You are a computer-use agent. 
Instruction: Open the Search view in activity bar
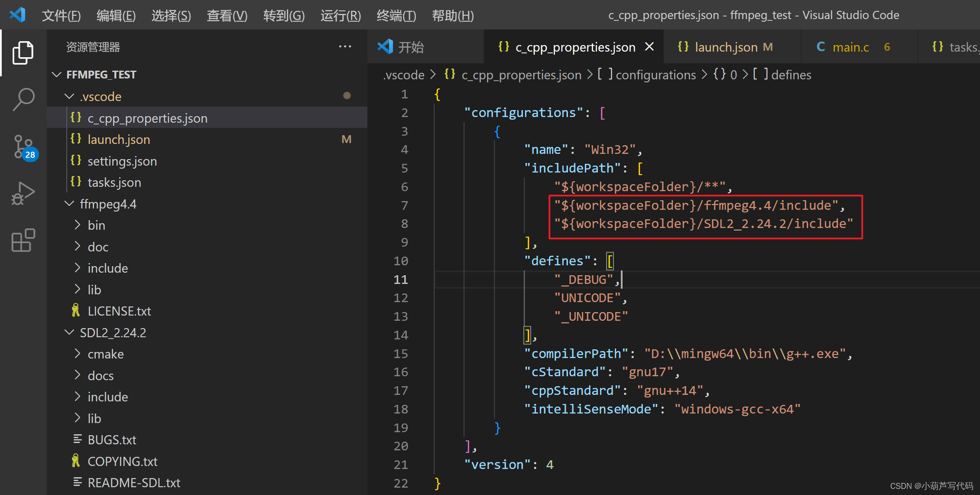click(23, 99)
